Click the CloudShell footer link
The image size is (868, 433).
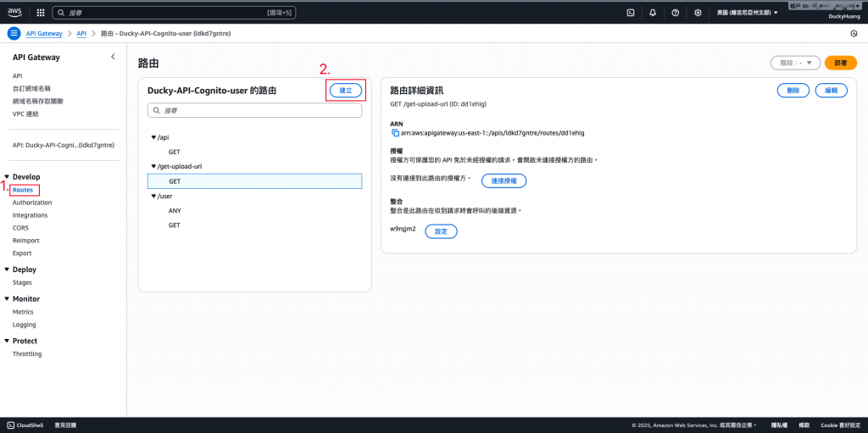click(x=30, y=425)
